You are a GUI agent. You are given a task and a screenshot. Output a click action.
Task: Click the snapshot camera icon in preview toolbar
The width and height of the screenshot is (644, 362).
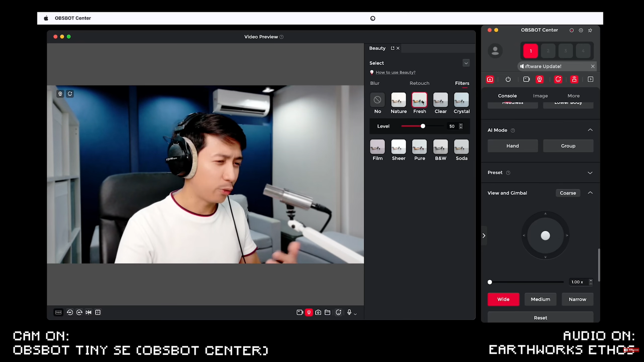coord(318,312)
